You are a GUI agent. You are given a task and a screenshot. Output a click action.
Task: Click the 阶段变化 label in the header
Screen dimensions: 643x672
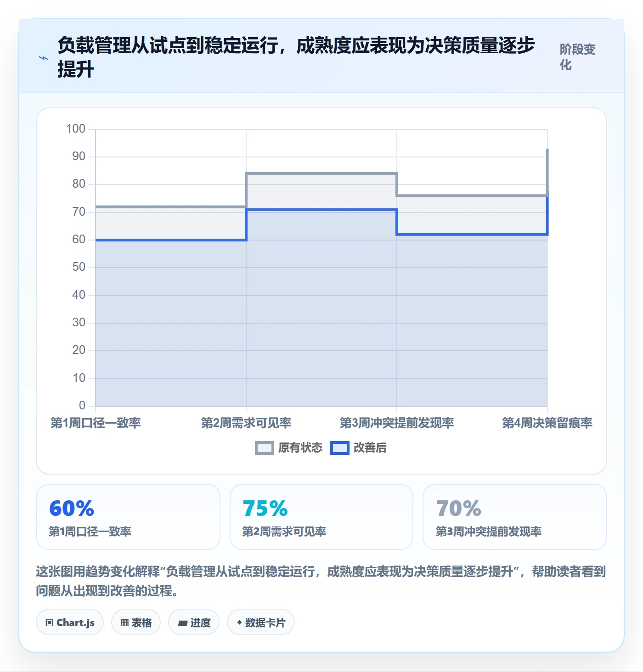(577, 57)
